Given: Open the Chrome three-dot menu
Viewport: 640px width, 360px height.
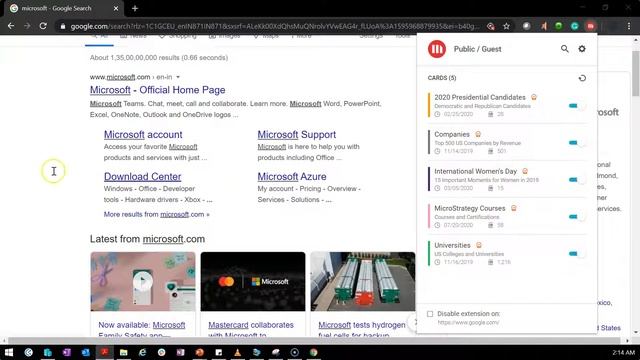Looking at the screenshot, I should (x=629, y=26).
